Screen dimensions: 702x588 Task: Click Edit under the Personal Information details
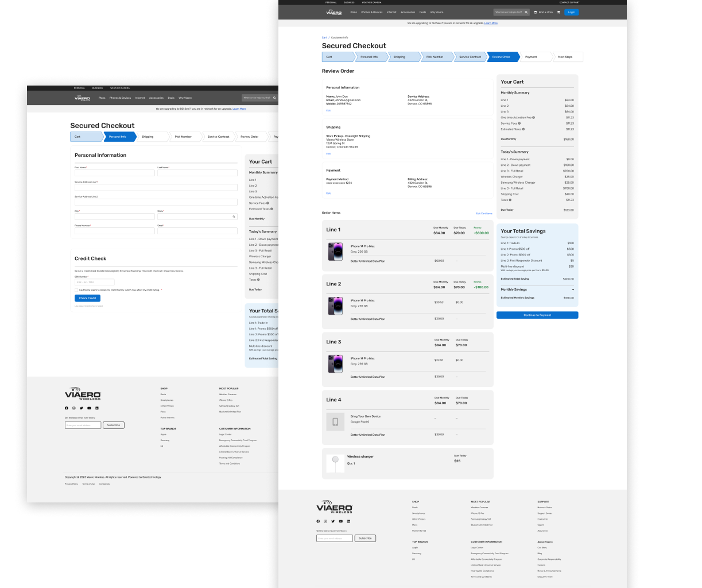(328, 111)
